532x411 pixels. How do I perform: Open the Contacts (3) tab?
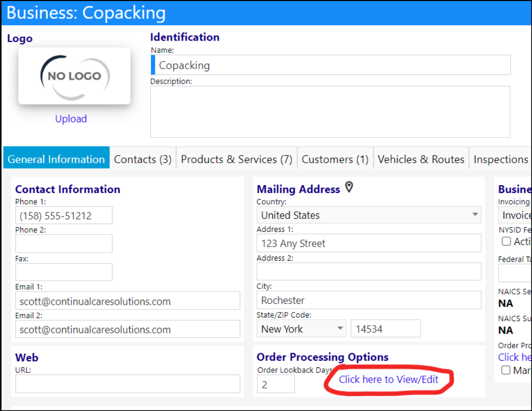[143, 158]
